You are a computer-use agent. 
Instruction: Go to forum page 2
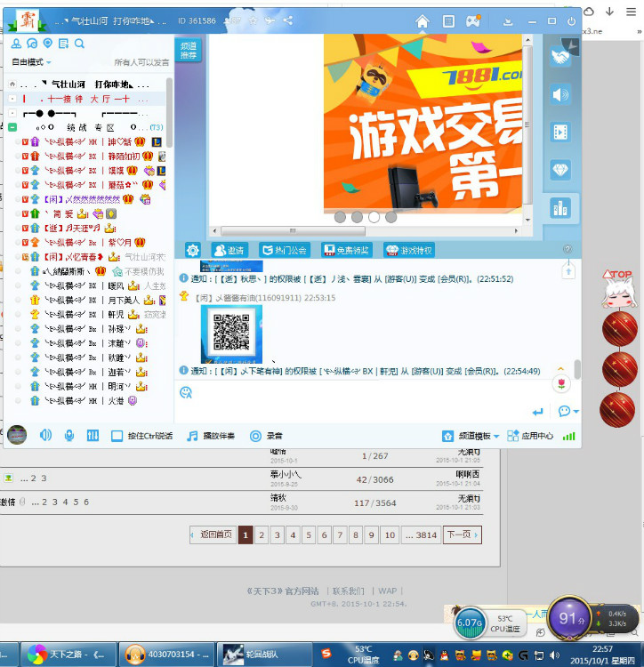(x=262, y=534)
